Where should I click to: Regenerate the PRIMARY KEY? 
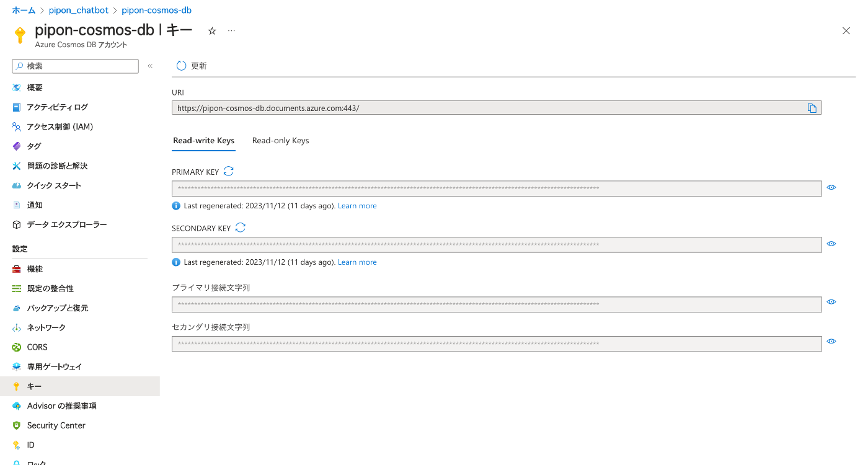click(x=229, y=172)
